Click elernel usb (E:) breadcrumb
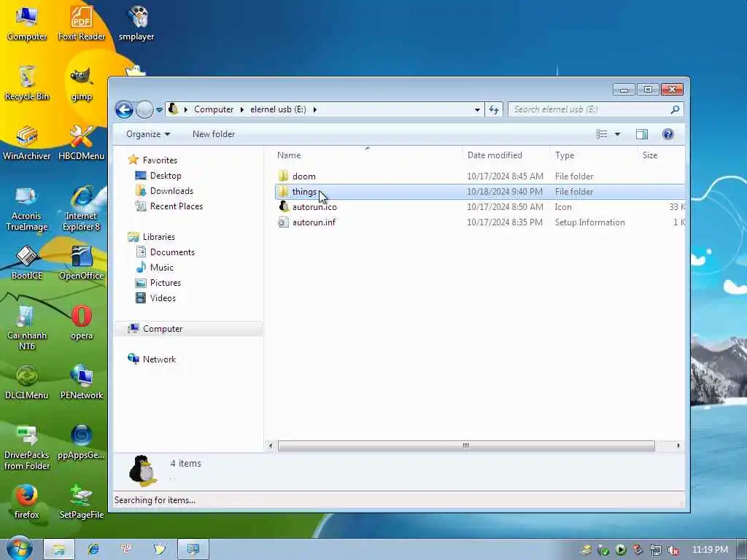 pos(278,109)
